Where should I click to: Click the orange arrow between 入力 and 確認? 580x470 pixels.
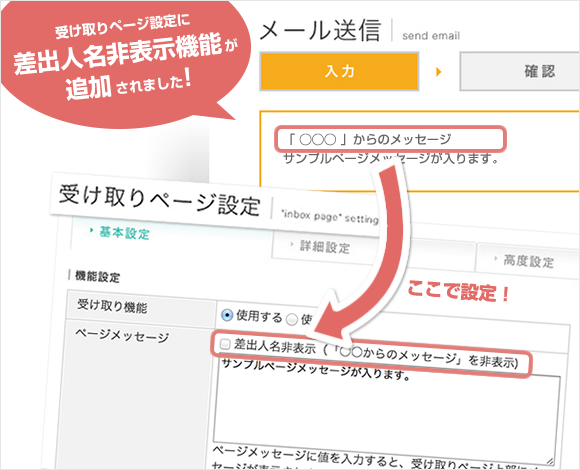439,71
